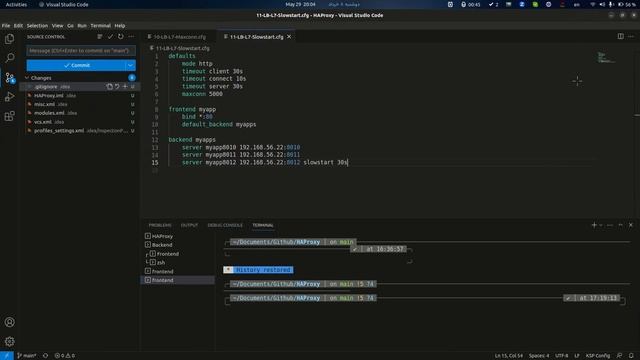Close the terminal panel
This screenshot has width=640, height=360.
(x=631, y=225)
